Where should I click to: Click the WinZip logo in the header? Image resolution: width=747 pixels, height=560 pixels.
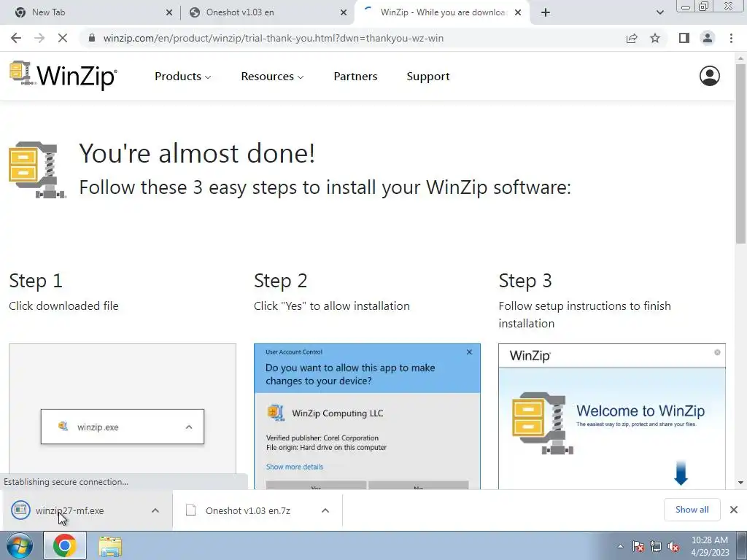click(x=63, y=75)
